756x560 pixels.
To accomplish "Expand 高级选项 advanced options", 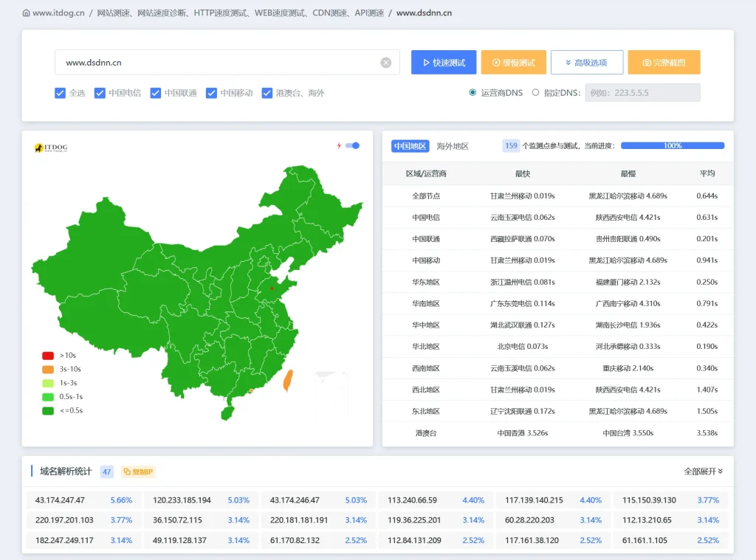I will point(586,63).
